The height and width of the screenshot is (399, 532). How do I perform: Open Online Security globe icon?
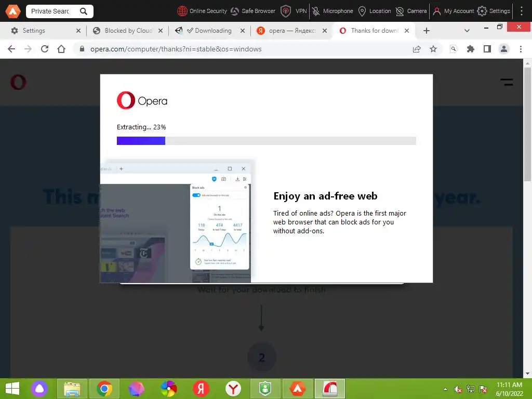pyautogui.click(x=182, y=11)
